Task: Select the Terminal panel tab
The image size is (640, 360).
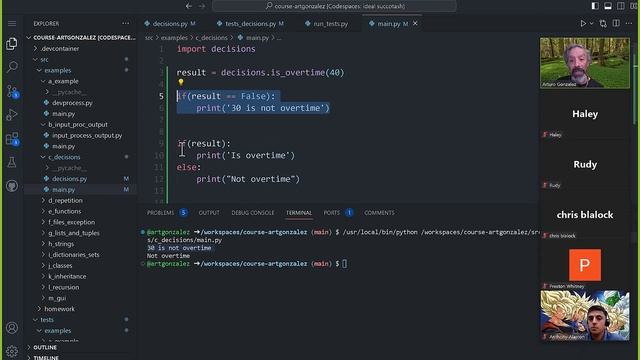Action: tap(299, 213)
